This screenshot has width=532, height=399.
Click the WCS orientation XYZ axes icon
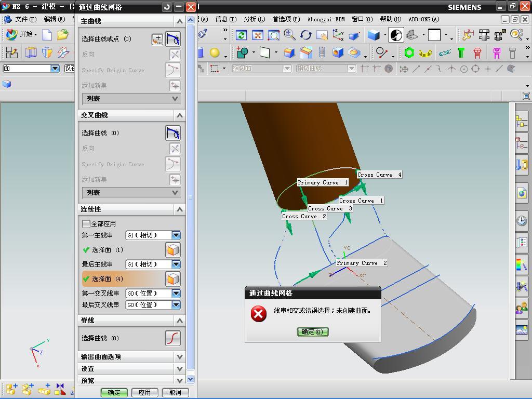[x=338, y=35]
